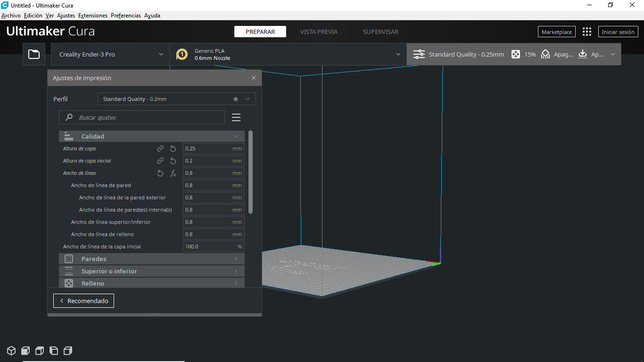The height and width of the screenshot is (362, 644).
Task: Click the Ancho de línea superior/inferior field
Action: (214, 222)
